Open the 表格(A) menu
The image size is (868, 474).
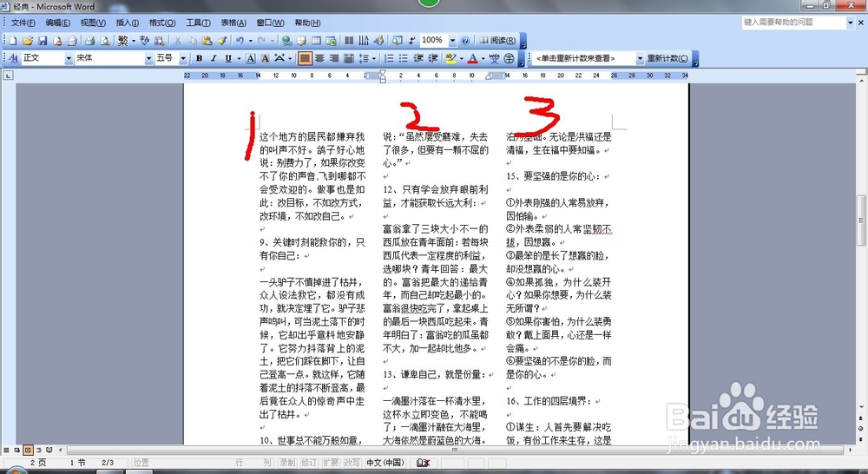[x=233, y=23]
